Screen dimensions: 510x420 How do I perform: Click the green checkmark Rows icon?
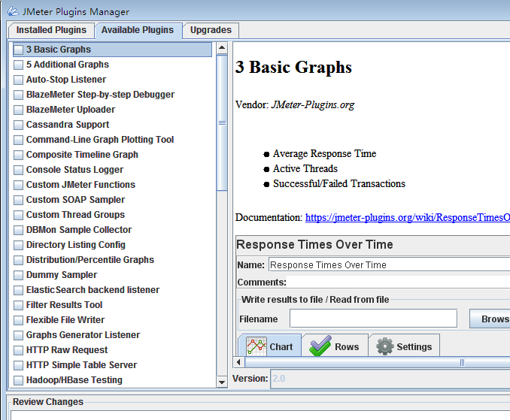point(320,346)
